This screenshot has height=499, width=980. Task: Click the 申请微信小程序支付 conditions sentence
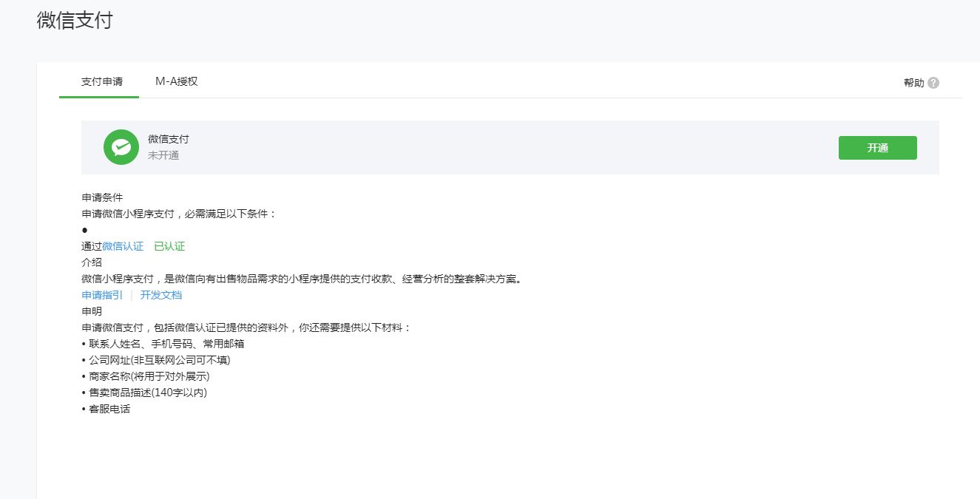(179, 214)
